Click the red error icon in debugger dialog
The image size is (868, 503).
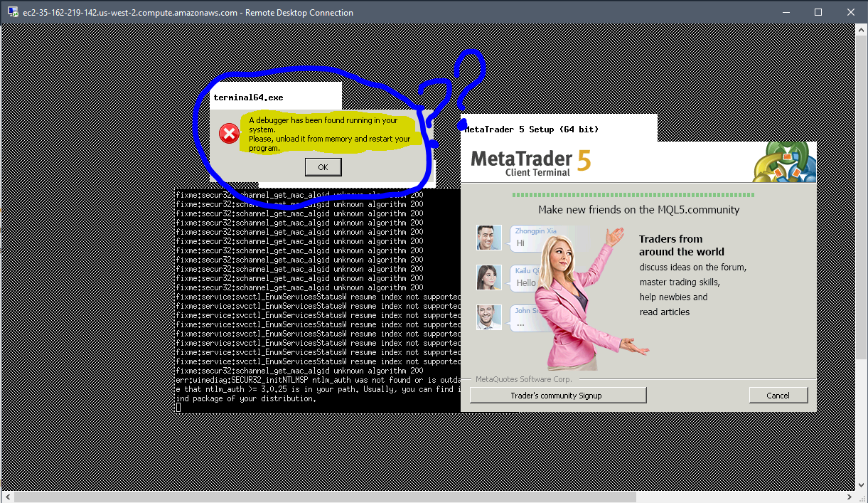(x=229, y=133)
